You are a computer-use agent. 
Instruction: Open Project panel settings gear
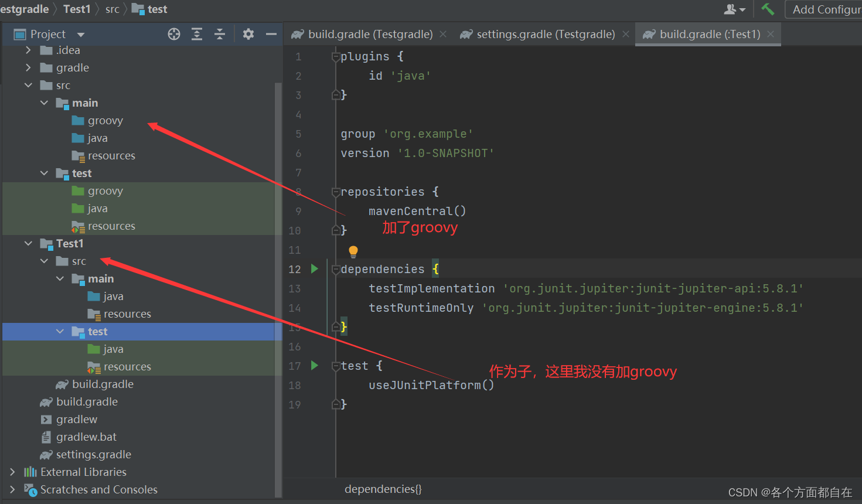click(248, 34)
